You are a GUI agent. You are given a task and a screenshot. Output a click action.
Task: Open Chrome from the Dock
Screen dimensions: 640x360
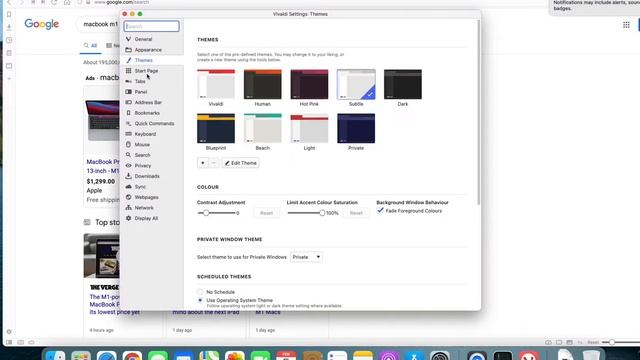[x=132, y=356]
